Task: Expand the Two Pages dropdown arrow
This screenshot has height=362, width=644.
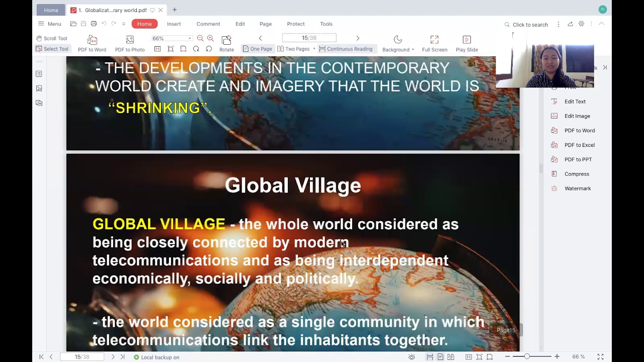Action: click(314, 49)
